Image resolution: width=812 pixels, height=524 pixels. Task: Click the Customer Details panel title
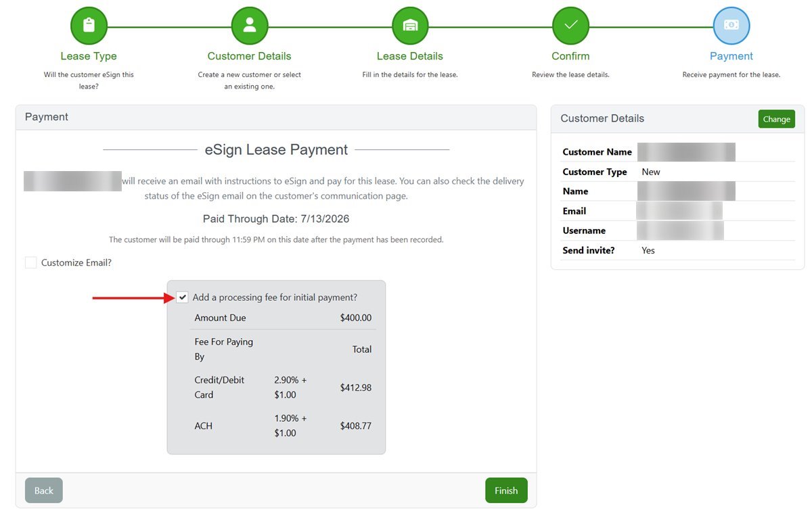(x=602, y=118)
